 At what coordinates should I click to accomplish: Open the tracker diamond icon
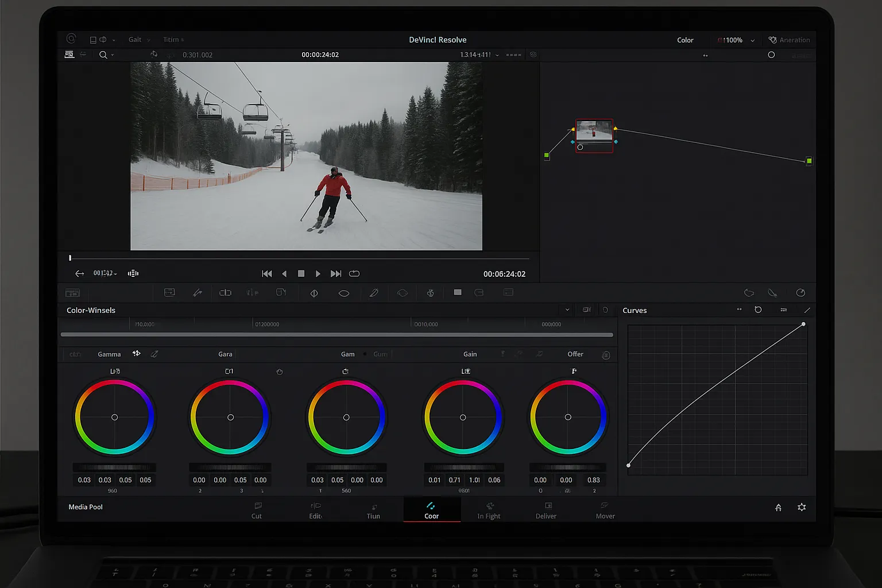point(403,293)
